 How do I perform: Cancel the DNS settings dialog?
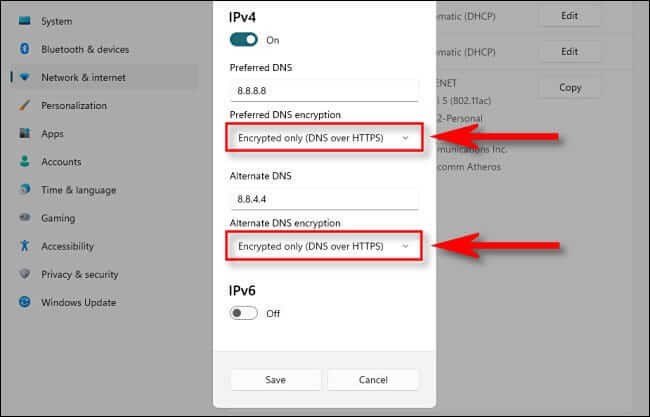click(x=373, y=380)
